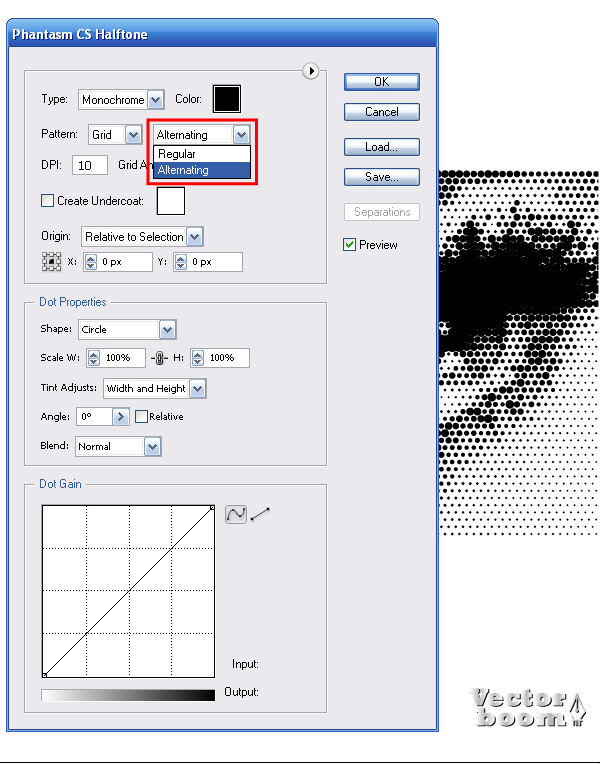Choose Regular from the pattern list
600x764 pixels.
click(202, 154)
